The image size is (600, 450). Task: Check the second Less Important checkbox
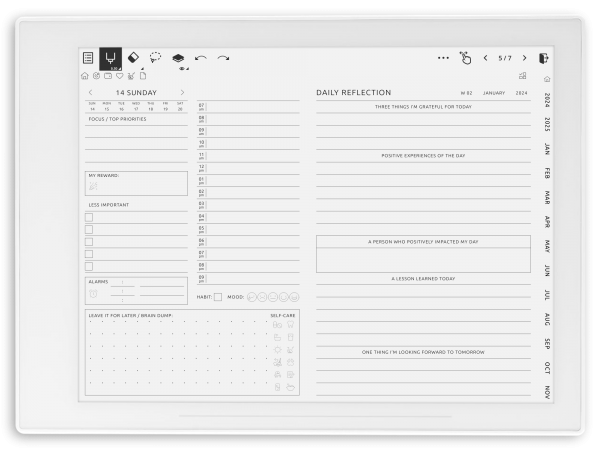[89, 230]
